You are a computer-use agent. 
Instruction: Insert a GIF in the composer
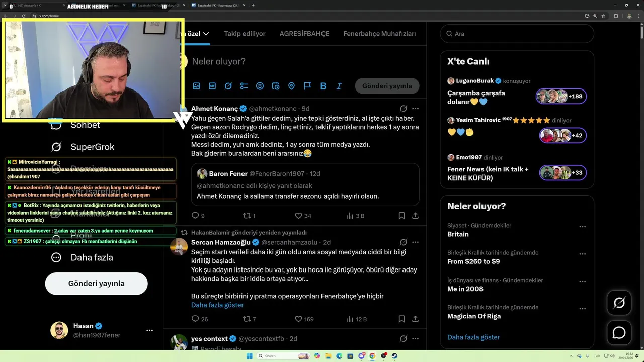(x=212, y=86)
